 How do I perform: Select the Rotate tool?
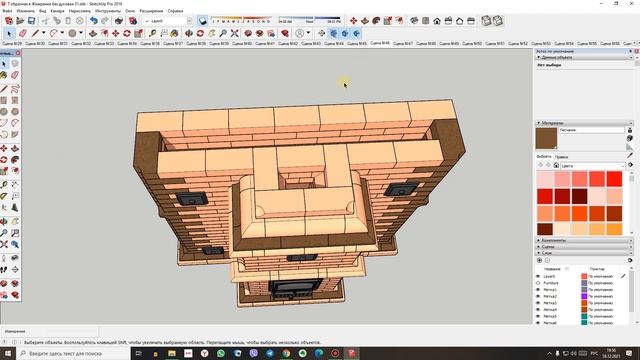tap(127, 33)
